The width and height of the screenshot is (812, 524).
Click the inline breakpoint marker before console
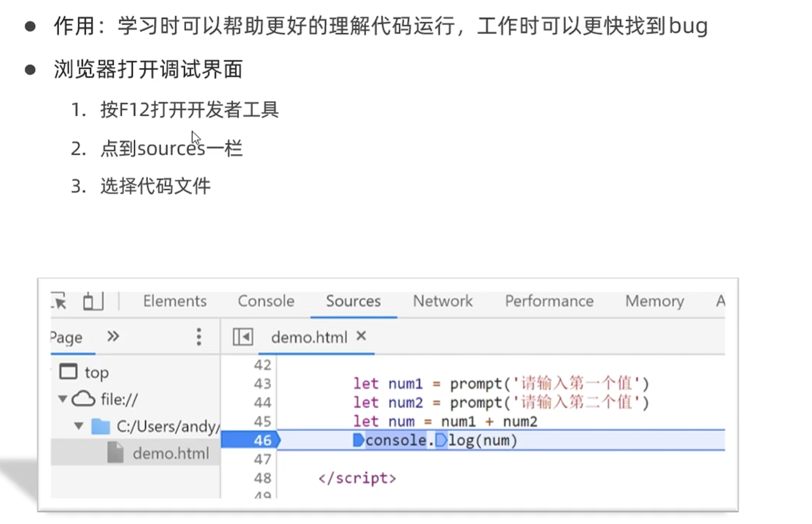[x=358, y=440]
